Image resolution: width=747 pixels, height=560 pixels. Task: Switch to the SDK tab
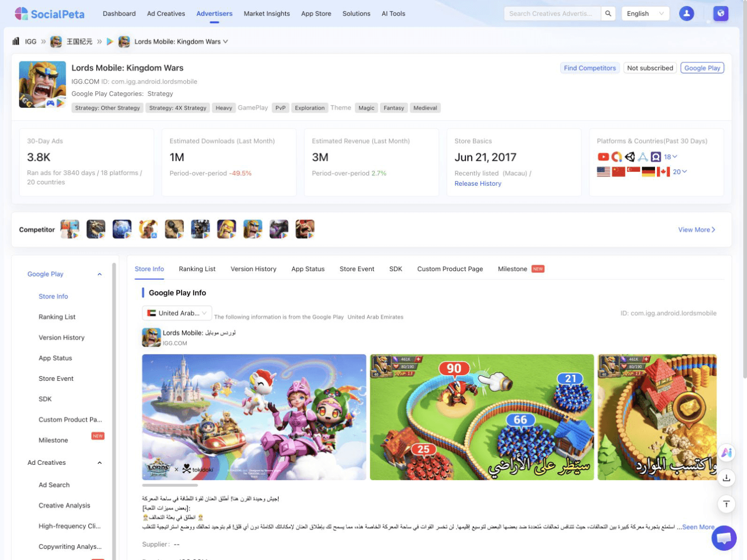point(395,269)
